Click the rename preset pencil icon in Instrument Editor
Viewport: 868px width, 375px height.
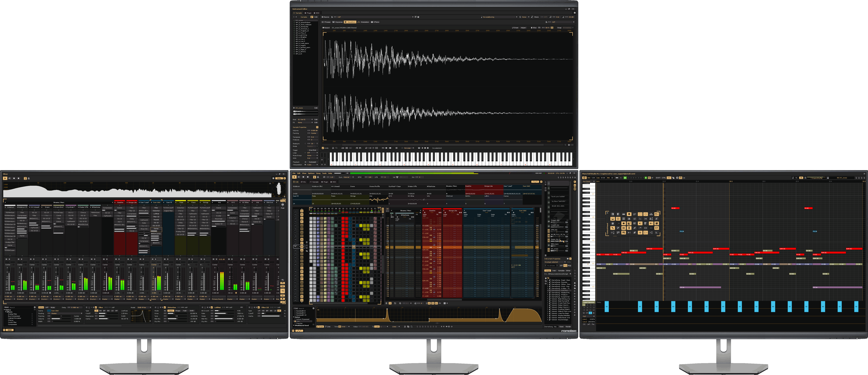pos(415,17)
